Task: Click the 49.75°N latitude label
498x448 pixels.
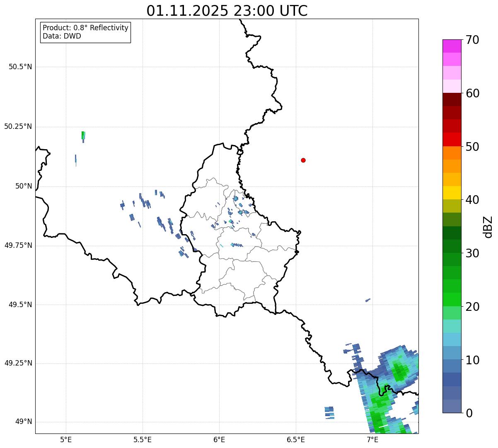Action: coord(18,245)
